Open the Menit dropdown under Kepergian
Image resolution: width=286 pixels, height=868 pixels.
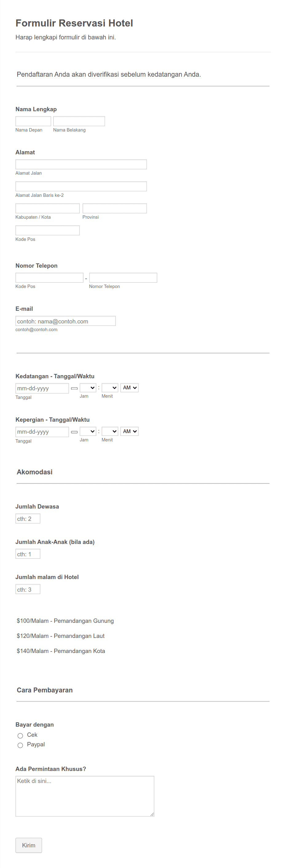pos(109,431)
